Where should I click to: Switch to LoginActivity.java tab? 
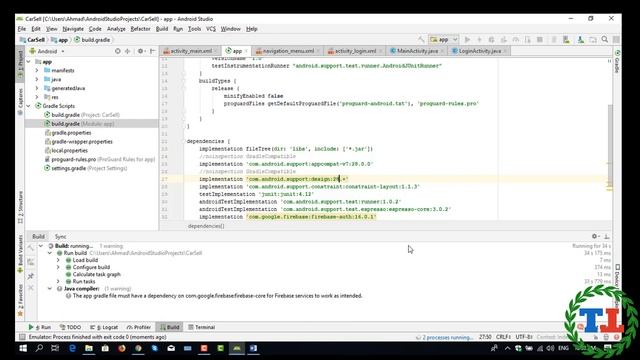[480, 51]
